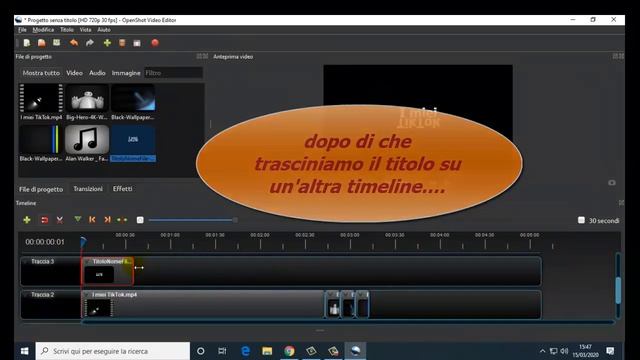Click the zoom in icon left of 30 secondi
640x360 pixels.
tap(581, 220)
